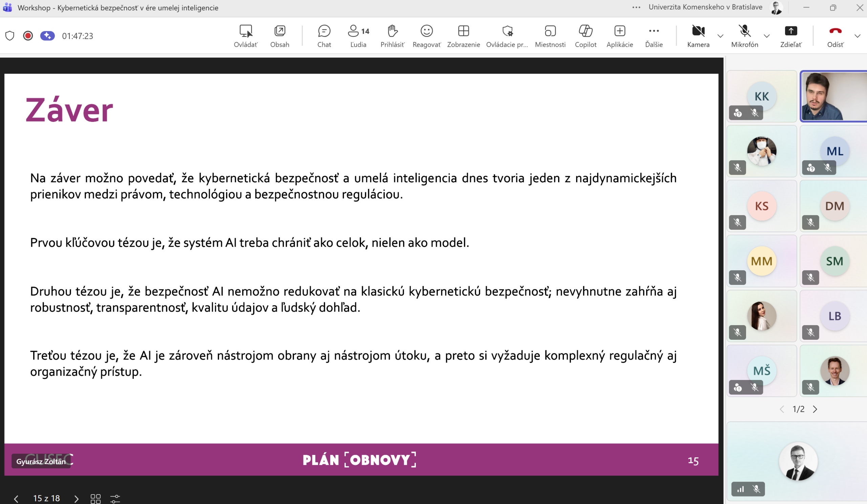867x504 pixels.
Task: Open the Zobrazenie view options
Action: (463, 36)
